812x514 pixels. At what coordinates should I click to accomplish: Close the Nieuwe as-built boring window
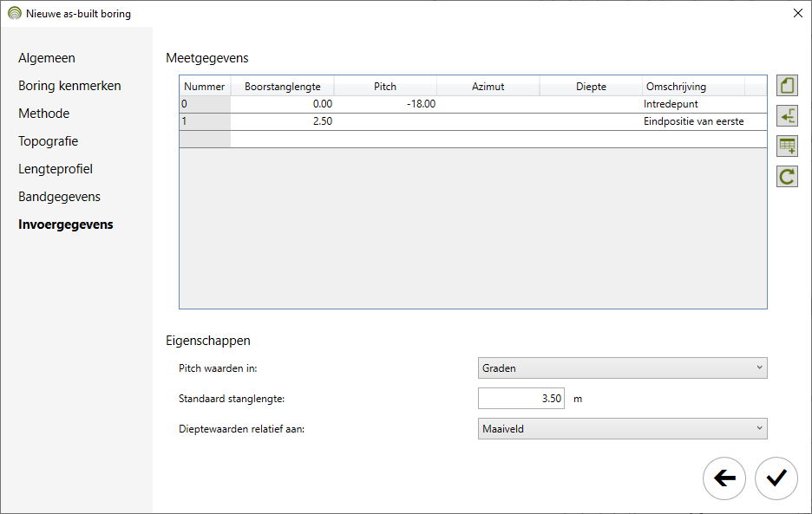pyautogui.click(x=797, y=14)
